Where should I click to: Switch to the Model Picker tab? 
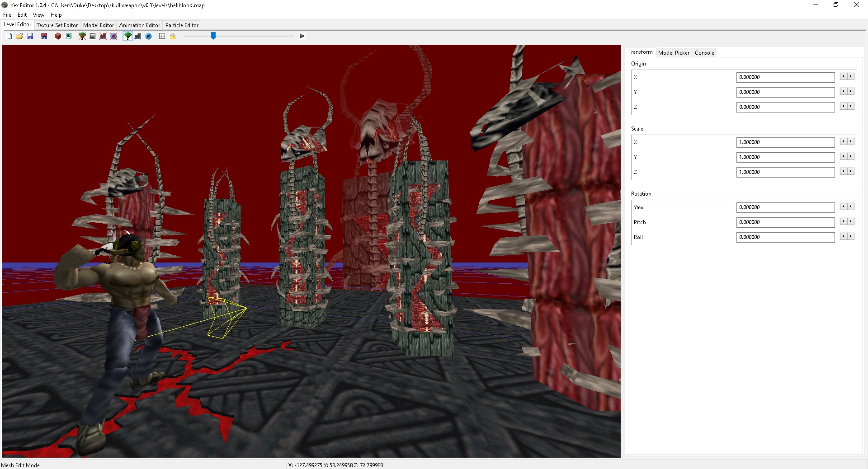point(674,53)
